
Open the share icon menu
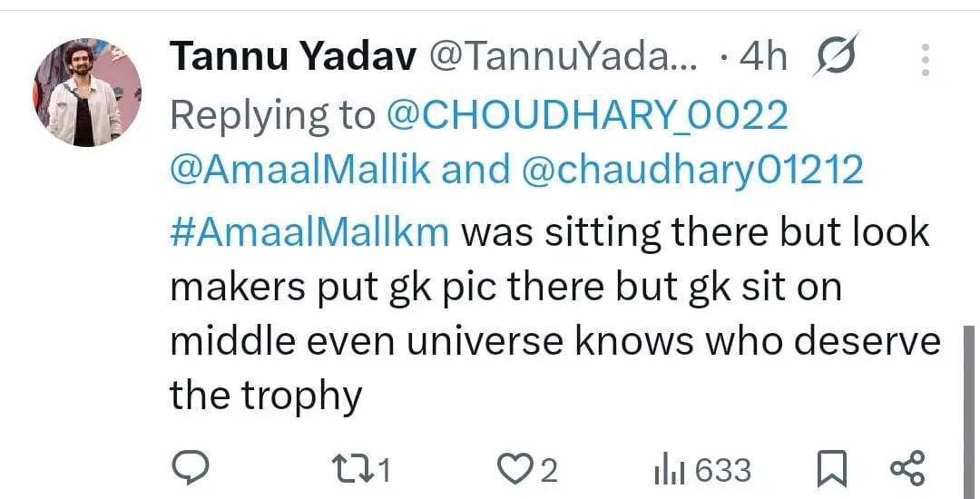click(x=906, y=468)
